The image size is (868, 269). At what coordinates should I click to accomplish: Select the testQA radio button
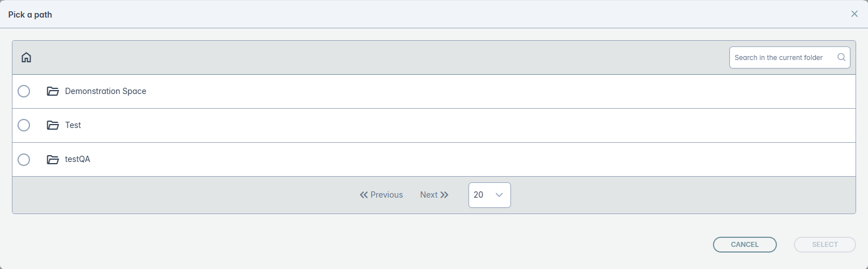(x=24, y=160)
